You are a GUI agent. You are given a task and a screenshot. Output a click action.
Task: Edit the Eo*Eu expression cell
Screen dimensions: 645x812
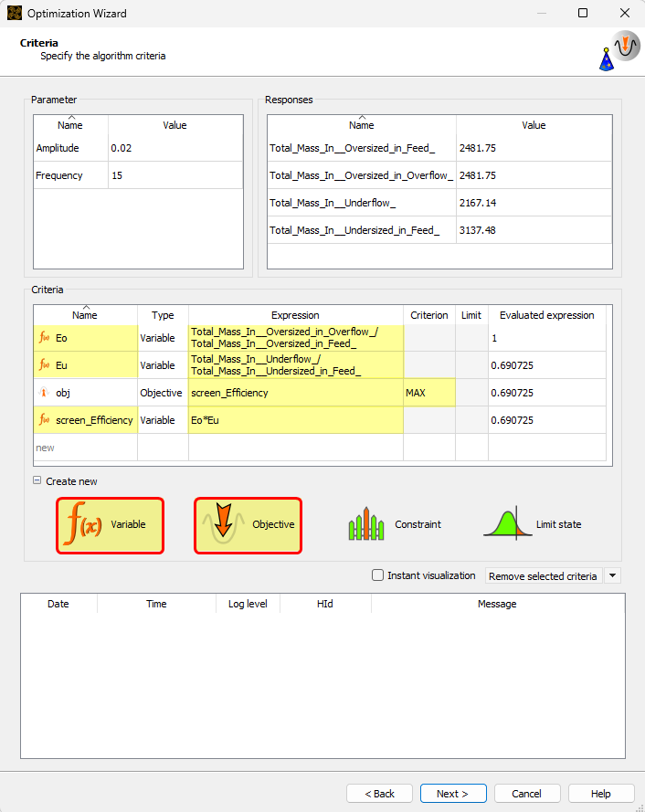296,420
